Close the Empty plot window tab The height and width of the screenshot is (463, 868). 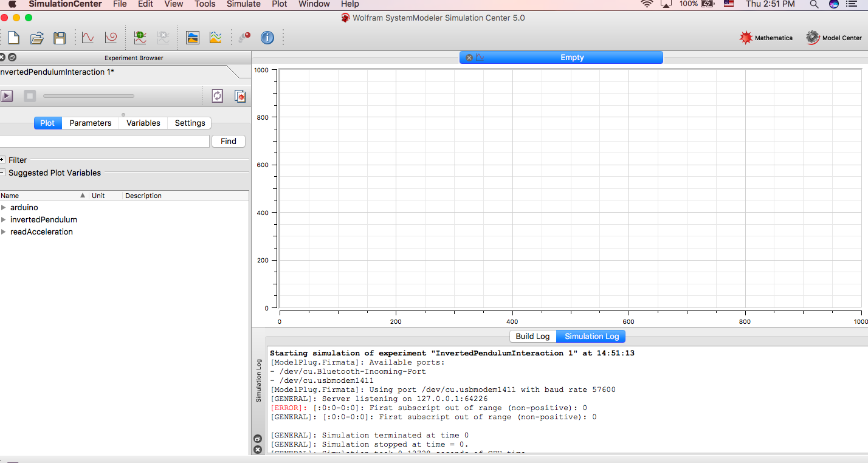469,58
